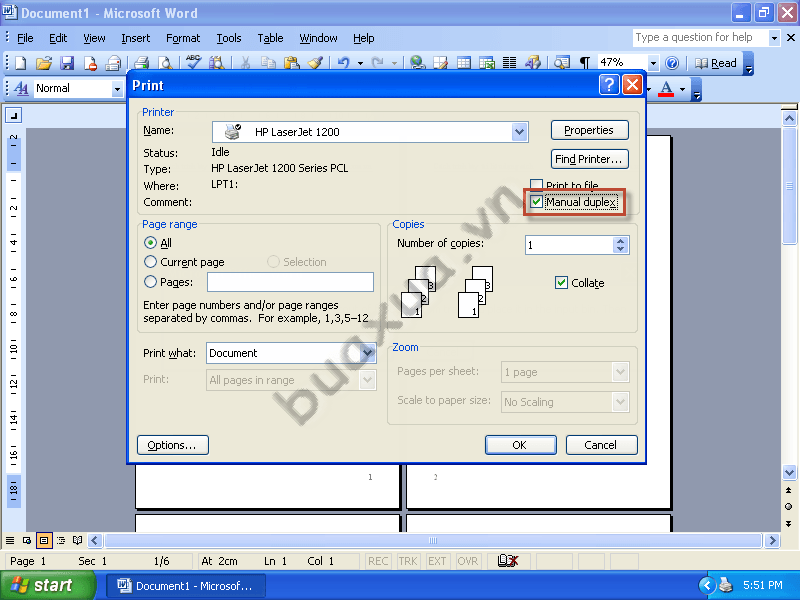Click the Font Color red A icon

666,89
